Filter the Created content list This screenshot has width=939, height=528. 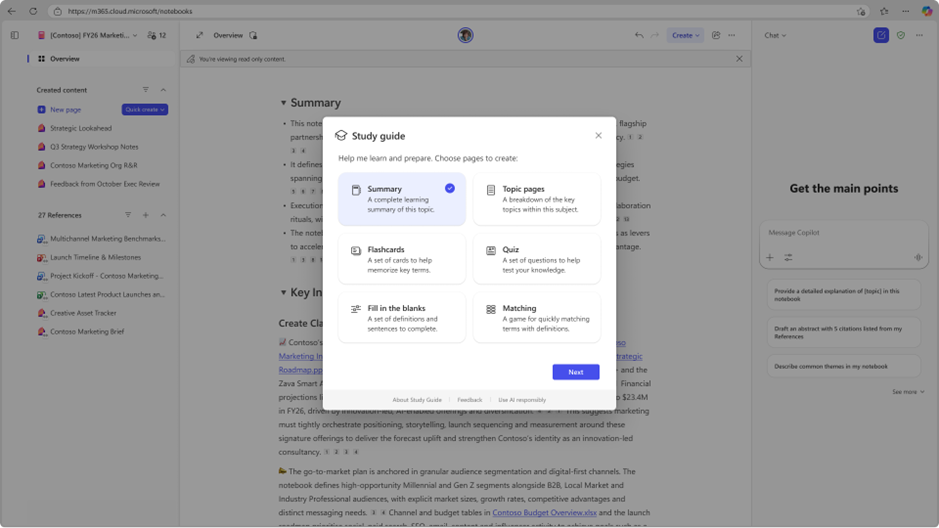click(x=146, y=90)
